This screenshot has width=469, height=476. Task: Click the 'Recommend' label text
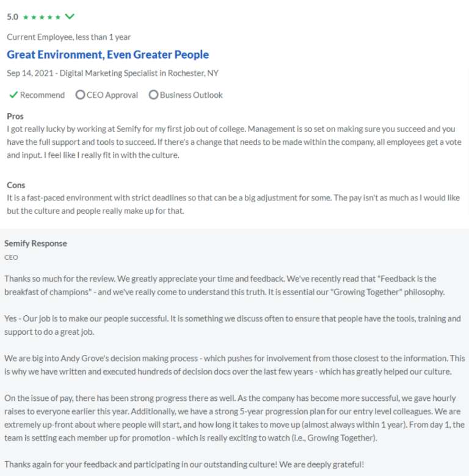coord(42,95)
